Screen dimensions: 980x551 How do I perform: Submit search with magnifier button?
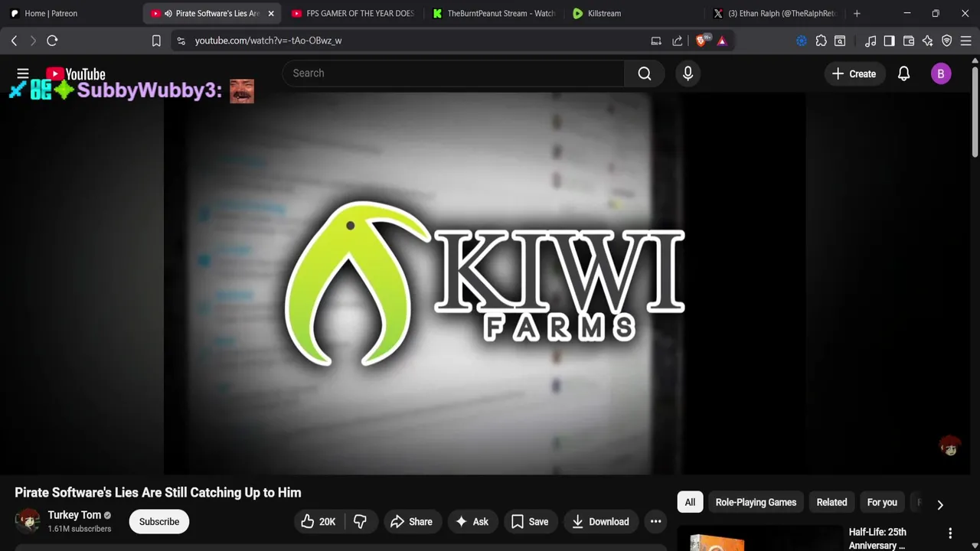click(x=645, y=73)
